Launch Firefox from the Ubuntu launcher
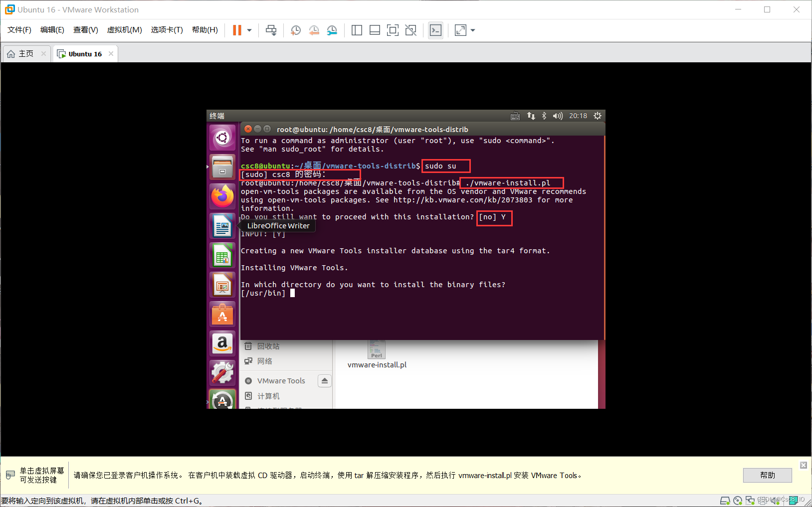The image size is (812, 507). [222, 196]
